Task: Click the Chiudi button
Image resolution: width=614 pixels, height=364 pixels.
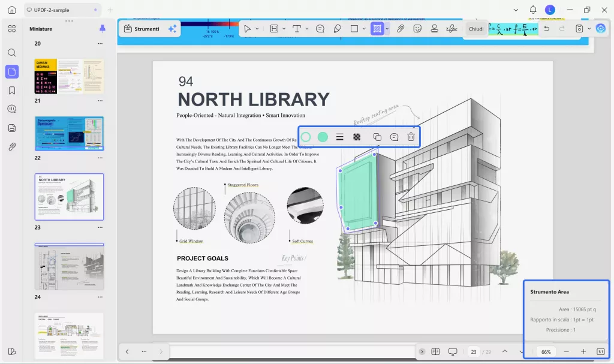Action: pos(476,29)
